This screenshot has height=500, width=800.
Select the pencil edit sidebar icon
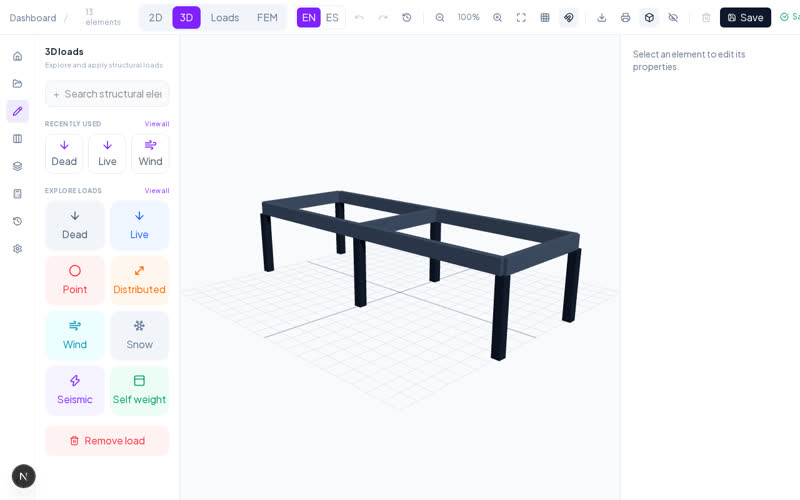tap(17, 111)
